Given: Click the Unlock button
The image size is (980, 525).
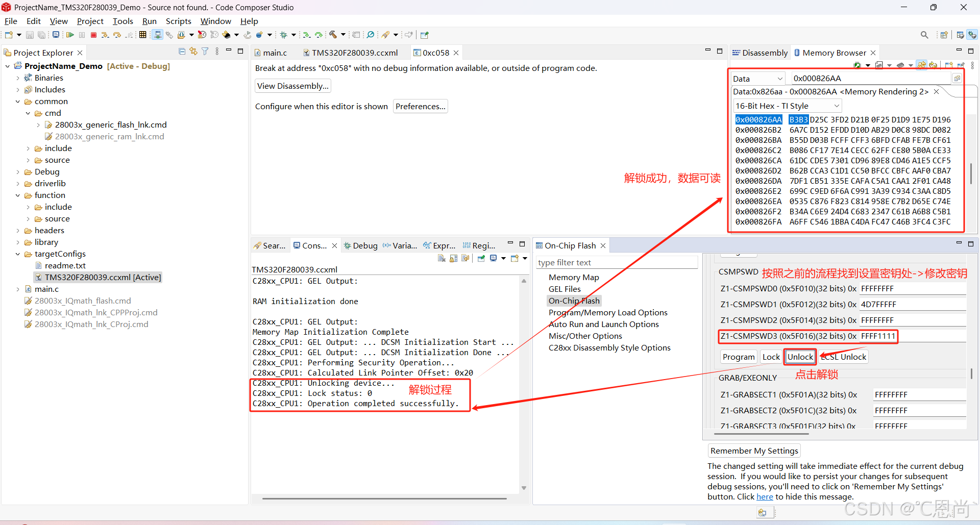Looking at the screenshot, I should tap(800, 357).
